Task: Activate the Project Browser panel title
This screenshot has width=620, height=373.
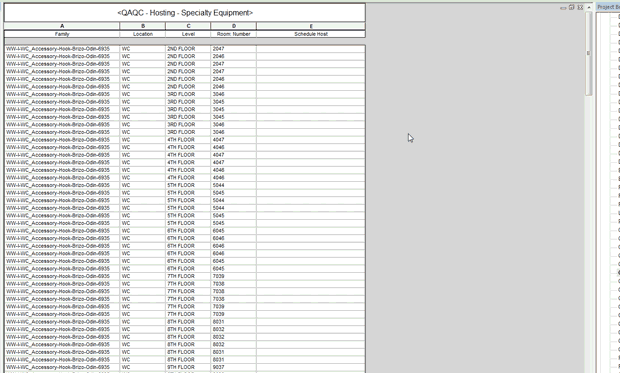Action: 608,7
